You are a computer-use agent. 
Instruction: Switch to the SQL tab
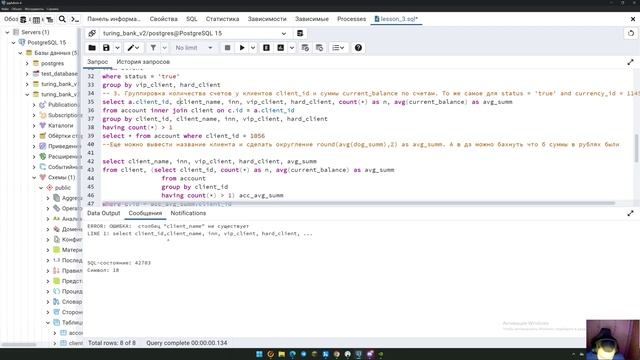click(191, 19)
